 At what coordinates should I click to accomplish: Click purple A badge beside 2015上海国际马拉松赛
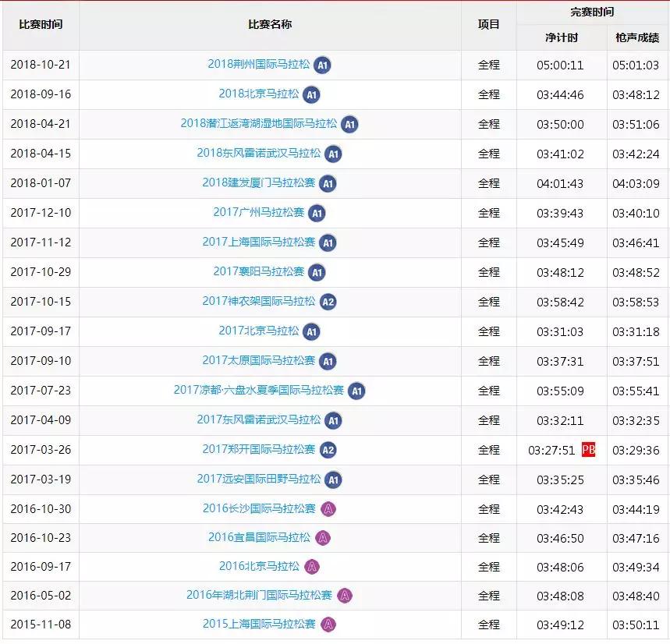328,625
